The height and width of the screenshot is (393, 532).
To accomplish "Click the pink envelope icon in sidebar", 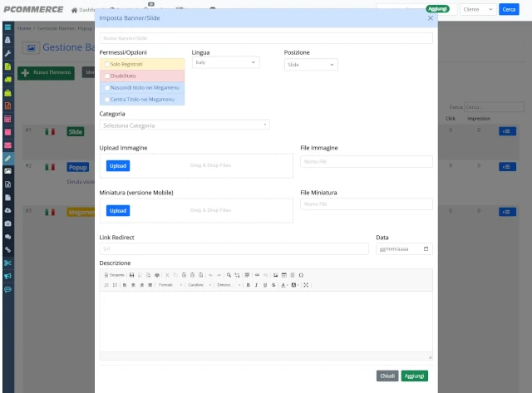I will click(7, 145).
